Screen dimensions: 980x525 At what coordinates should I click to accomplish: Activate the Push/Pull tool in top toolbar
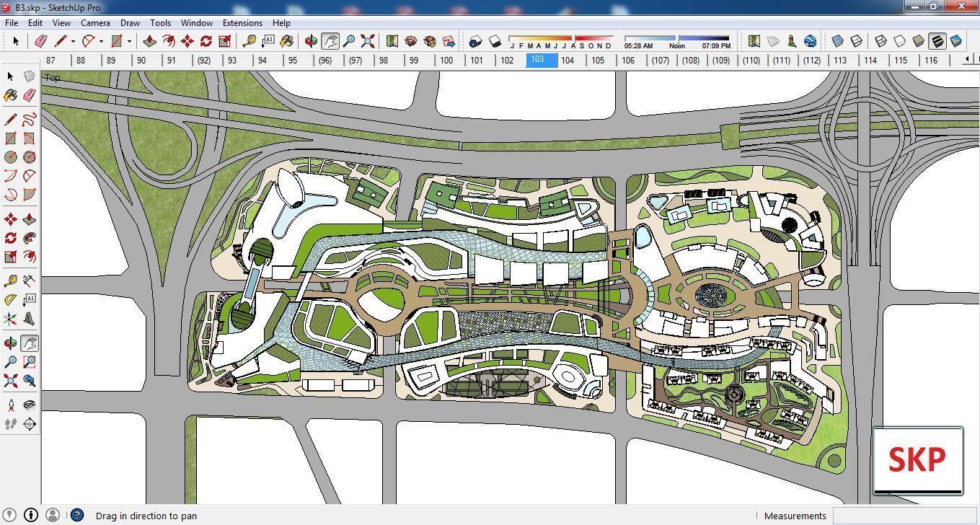pyautogui.click(x=149, y=41)
